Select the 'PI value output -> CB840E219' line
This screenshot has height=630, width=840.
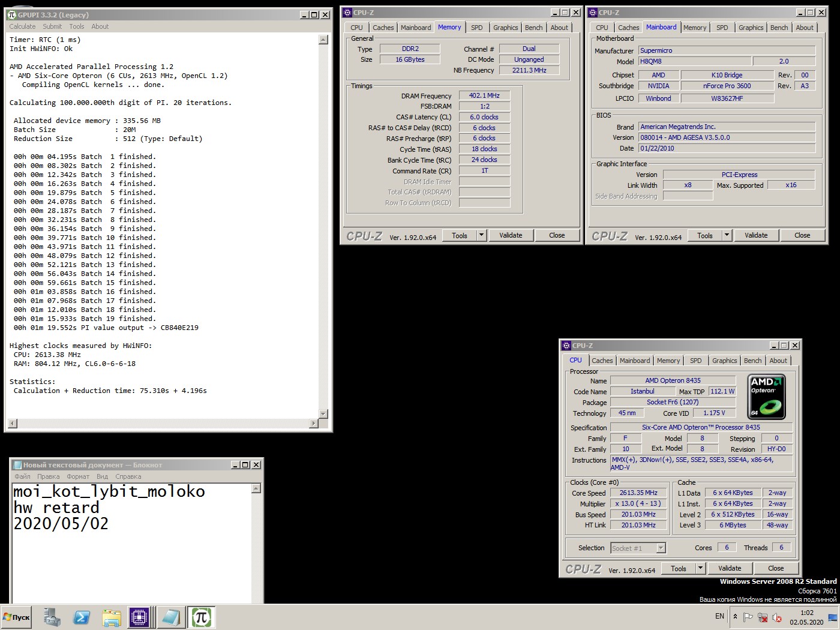pyautogui.click(x=106, y=328)
